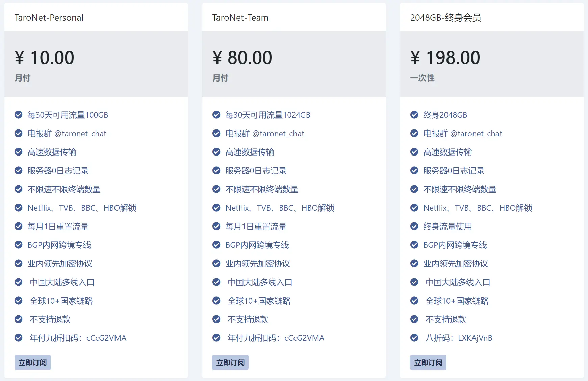This screenshot has width=588, height=381.
Task: Click the ¥ 198.00 one-time price
Action: [445, 57]
